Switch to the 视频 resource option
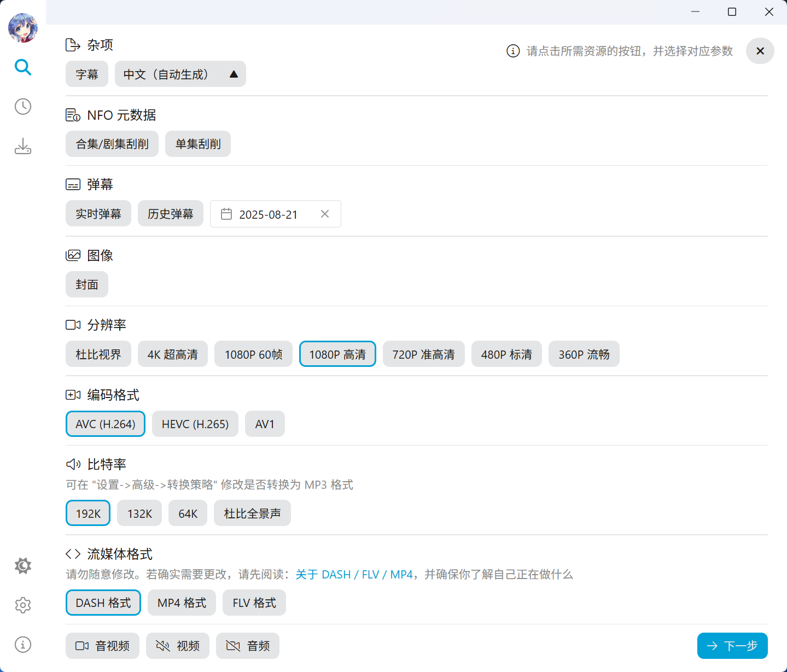Screen dimensions: 787x672 pyautogui.click(x=177, y=646)
